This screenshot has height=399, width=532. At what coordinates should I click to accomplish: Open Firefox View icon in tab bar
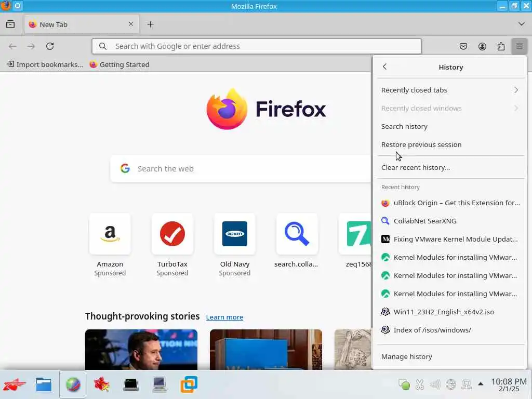pos(10,24)
